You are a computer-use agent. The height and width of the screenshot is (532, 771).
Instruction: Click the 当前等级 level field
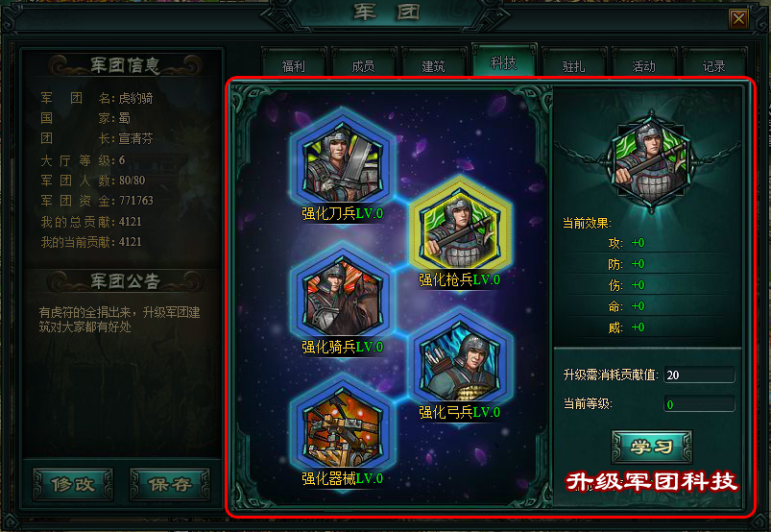pyautogui.click(x=699, y=404)
